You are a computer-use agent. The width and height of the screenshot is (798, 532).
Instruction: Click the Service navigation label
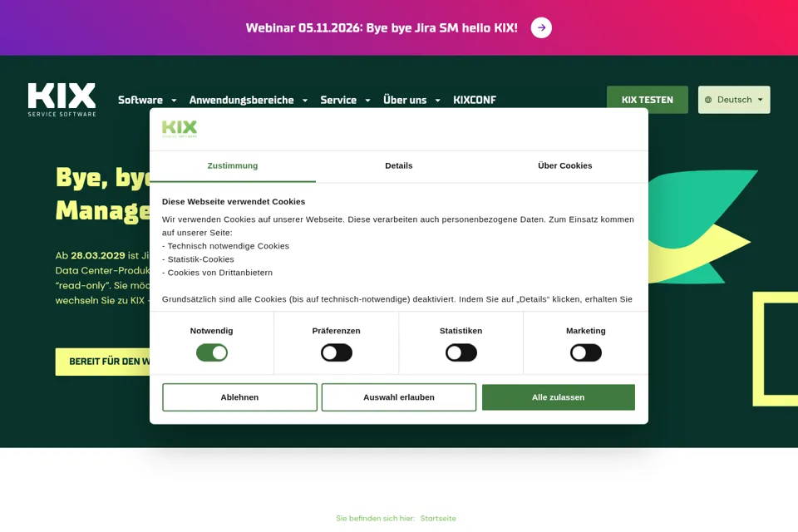(338, 100)
